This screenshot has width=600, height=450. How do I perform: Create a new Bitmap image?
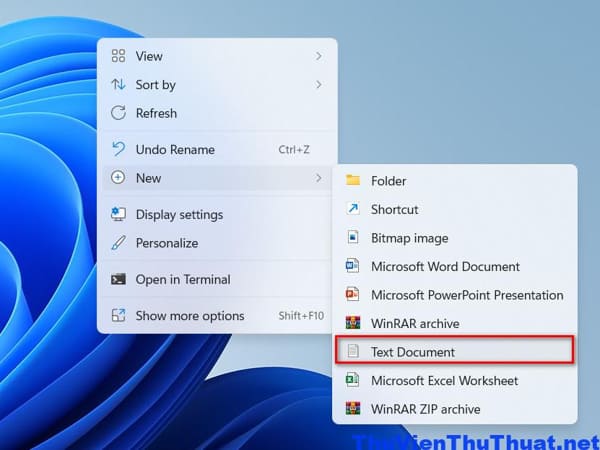point(455,238)
